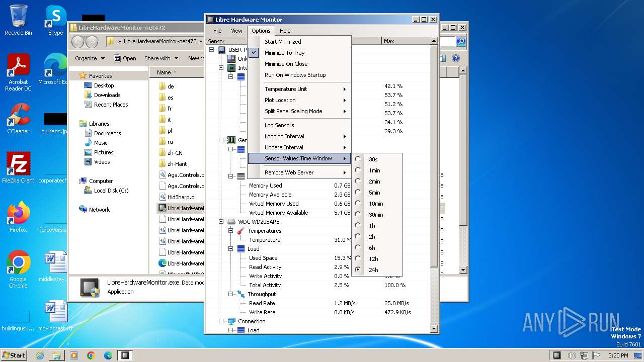This screenshot has height=362, width=644.
Task: Click the USER-PC computer icon
Action: [221, 50]
